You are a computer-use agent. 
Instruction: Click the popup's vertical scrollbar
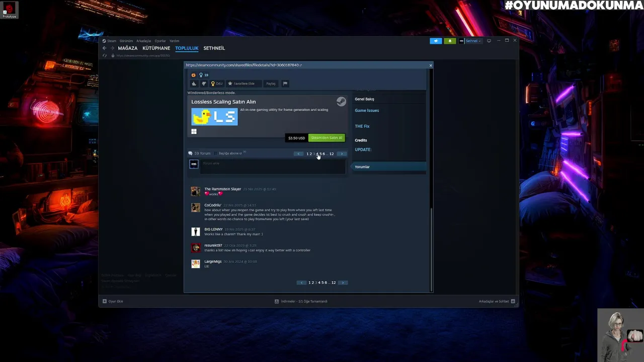point(431,249)
